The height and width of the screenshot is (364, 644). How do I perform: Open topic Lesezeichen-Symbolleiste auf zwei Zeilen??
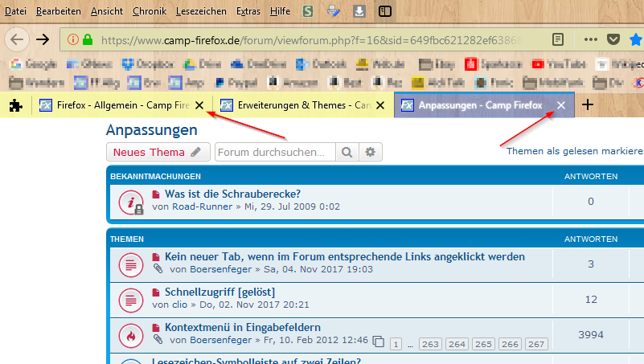point(256,361)
